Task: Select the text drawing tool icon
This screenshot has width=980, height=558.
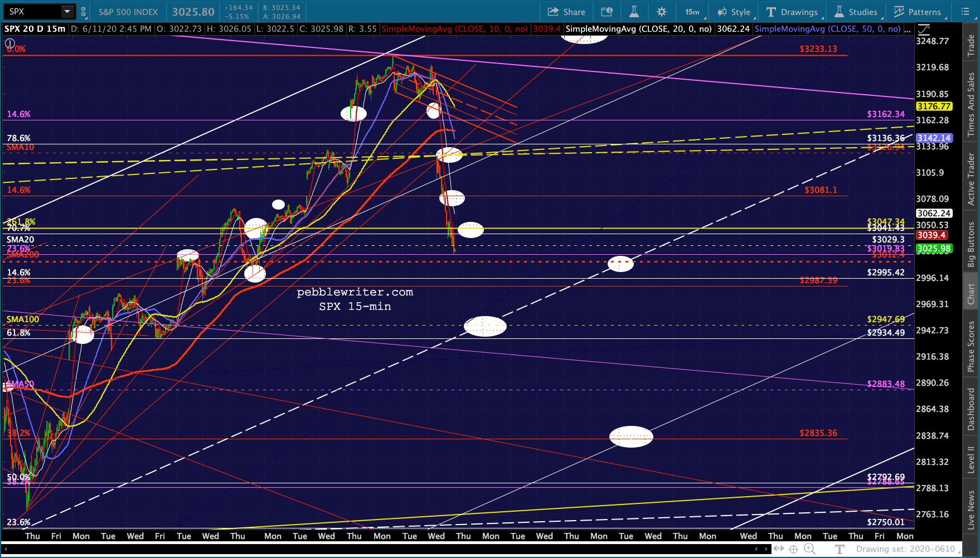Action: [x=839, y=549]
